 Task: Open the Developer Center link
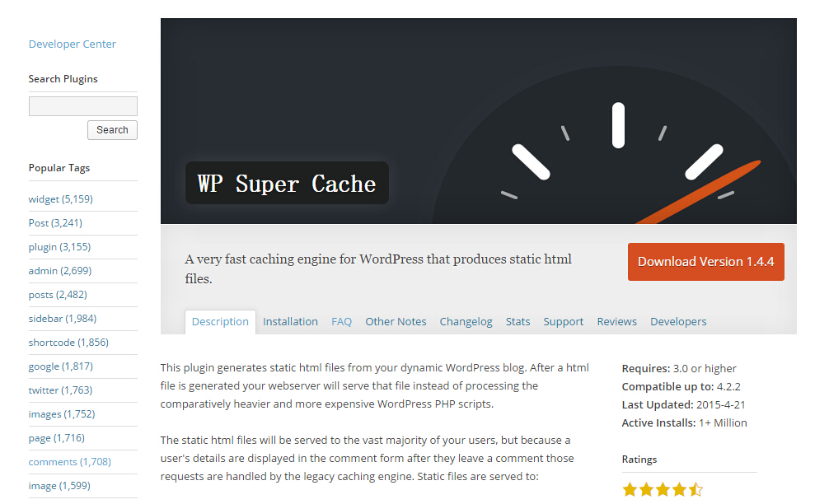click(x=72, y=44)
